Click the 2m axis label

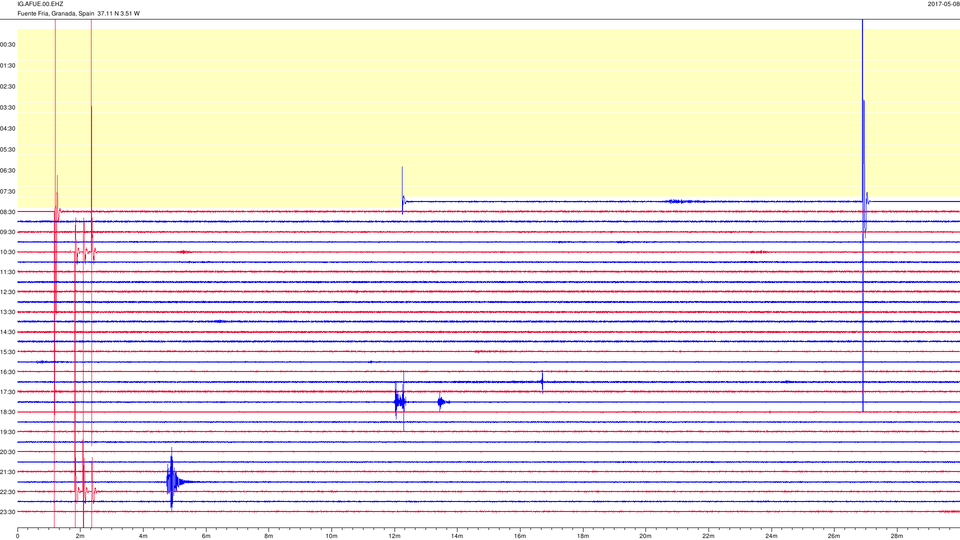point(80,536)
